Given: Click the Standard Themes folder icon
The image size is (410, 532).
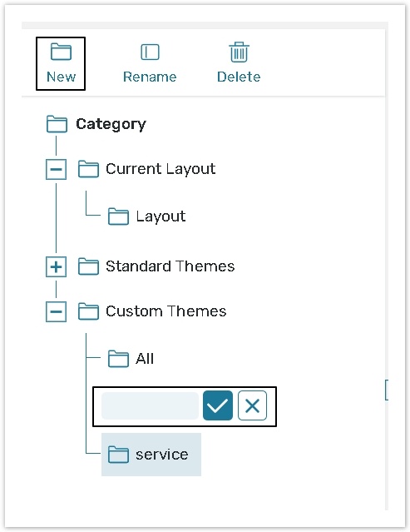Looking at the screenshot, I should 88,266.
